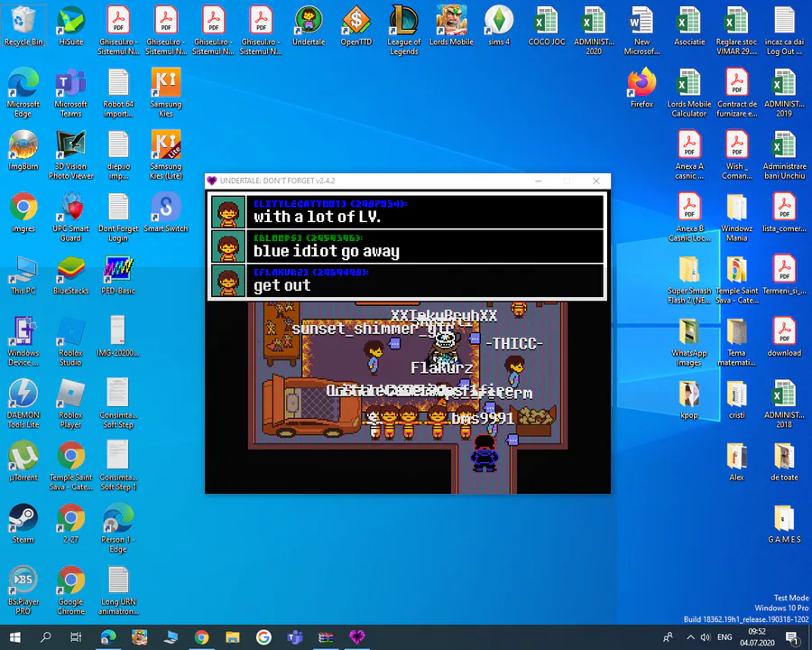Screen dimensions: 812x650
Task: Click the ENG language indicator
Action: (724, 637)
